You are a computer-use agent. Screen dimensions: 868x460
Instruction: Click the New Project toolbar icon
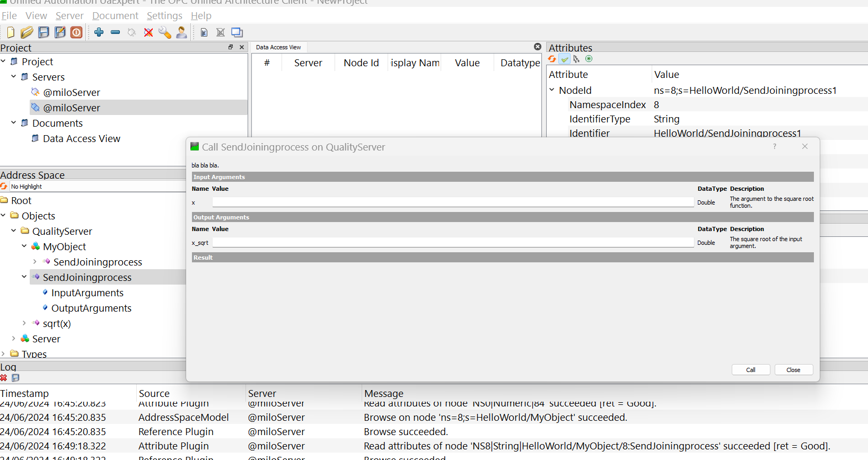click(10, 32)
